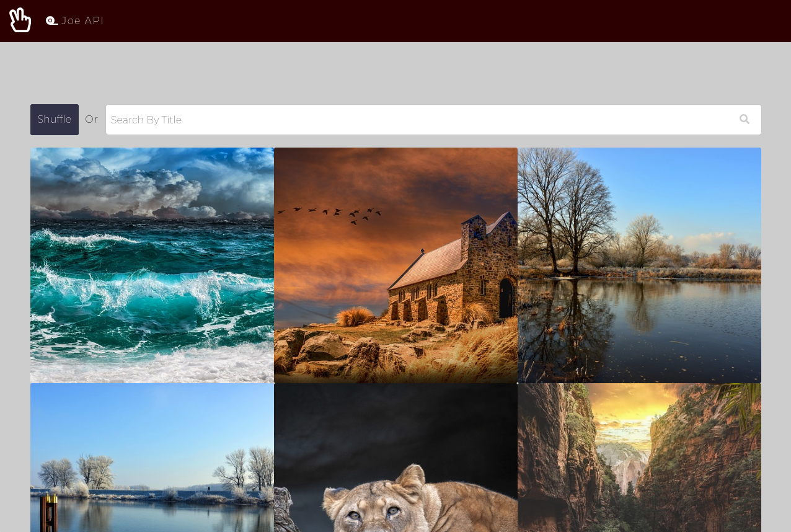
Task: Open the ocean waves photo
Action: pyautogui.click(x=152, y=265)
